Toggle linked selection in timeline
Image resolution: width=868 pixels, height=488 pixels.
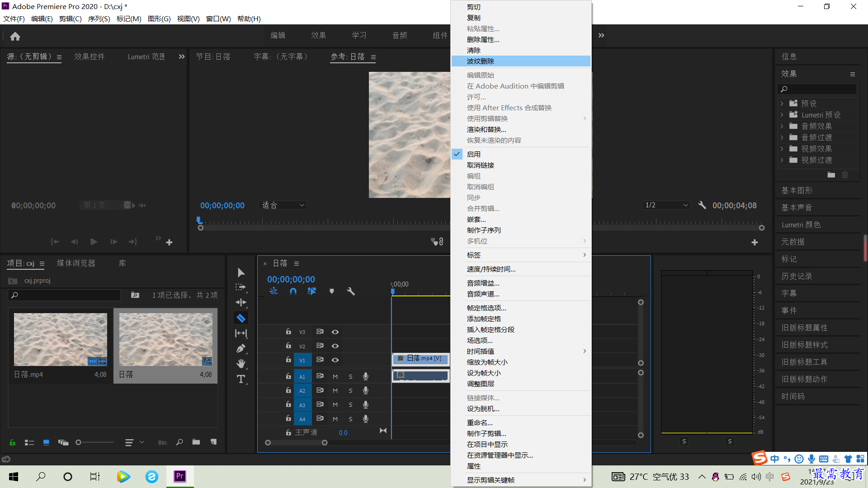point(312,291)
